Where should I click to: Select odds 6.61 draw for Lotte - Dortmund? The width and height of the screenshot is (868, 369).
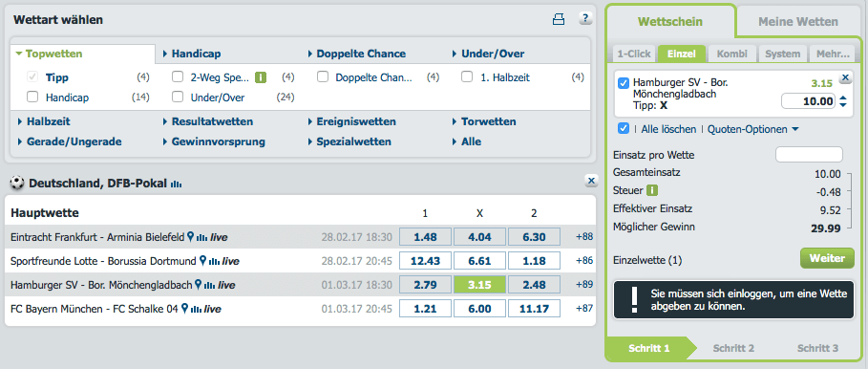479,260
